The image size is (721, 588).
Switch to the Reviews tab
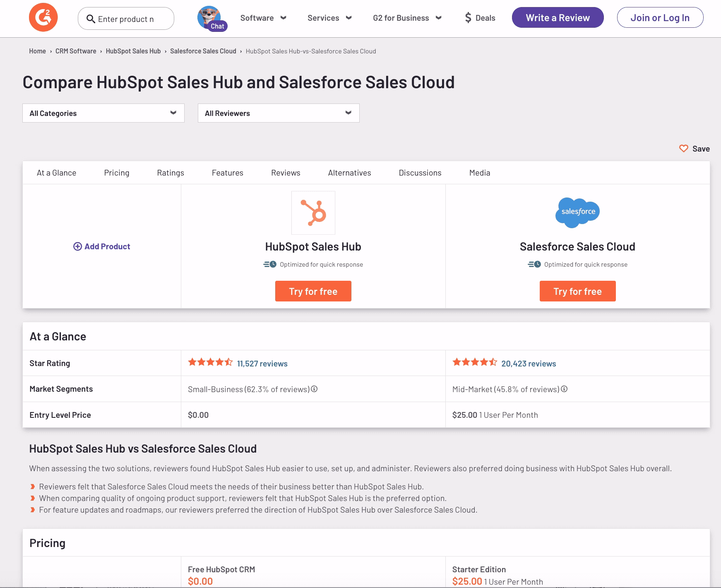(x=286, y=173)
